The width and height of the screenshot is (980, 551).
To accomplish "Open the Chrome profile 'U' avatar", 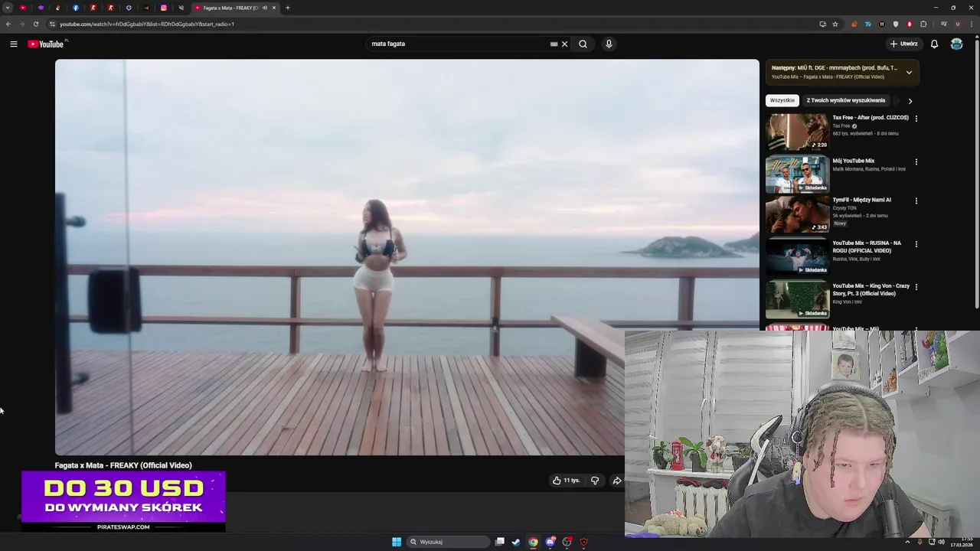I will (957, 24).
